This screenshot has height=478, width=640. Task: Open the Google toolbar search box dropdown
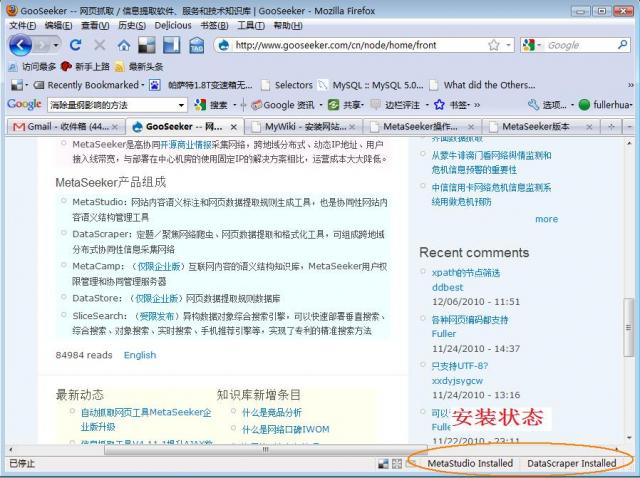click(181, 105)
